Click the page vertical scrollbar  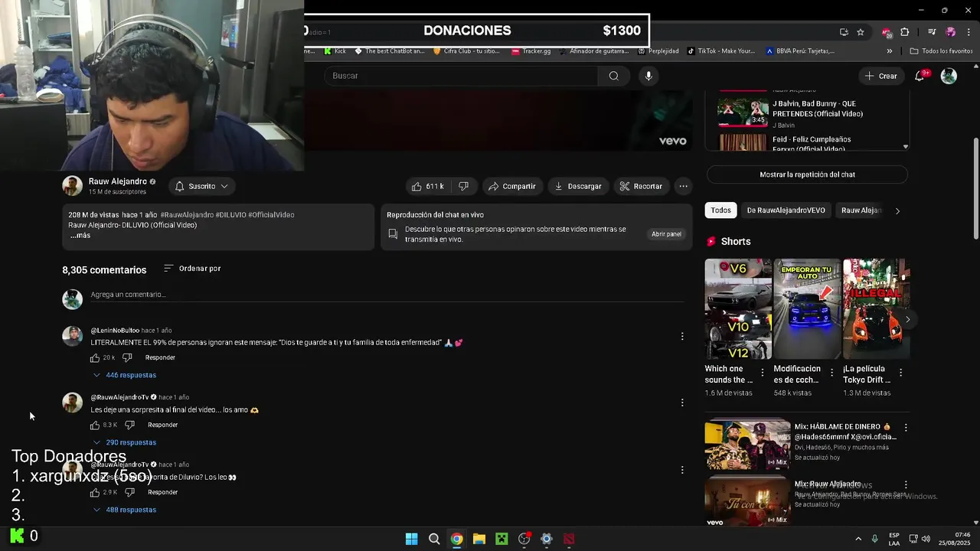click(975, 187)
